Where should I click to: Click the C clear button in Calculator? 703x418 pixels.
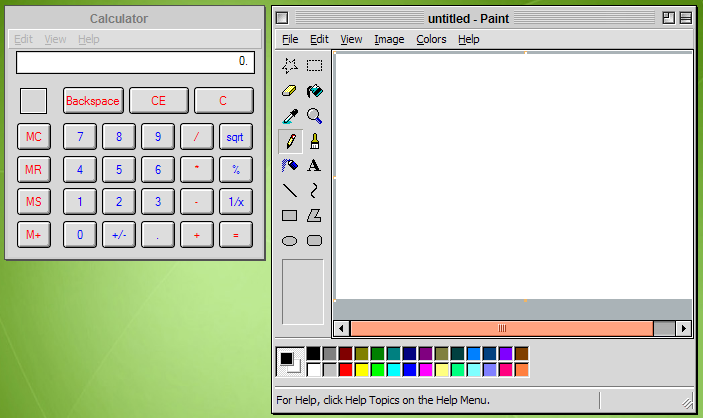click(223, 100)
